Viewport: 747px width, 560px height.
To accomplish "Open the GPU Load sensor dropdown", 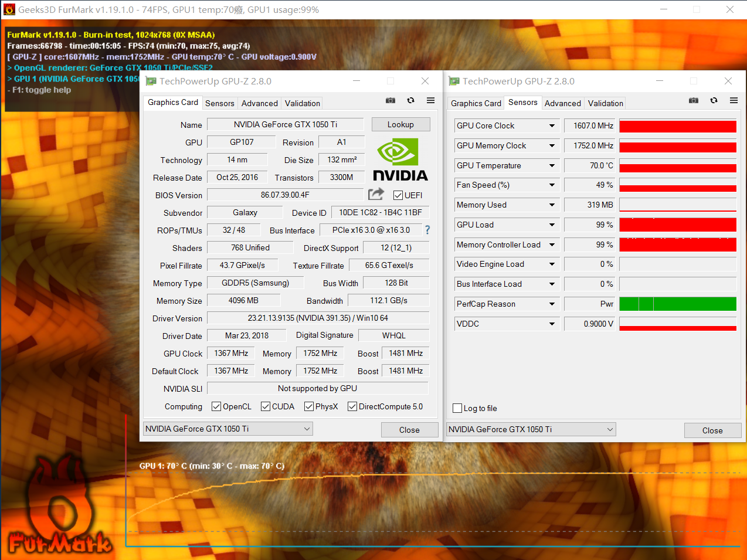I will click(x=552, y=225).
